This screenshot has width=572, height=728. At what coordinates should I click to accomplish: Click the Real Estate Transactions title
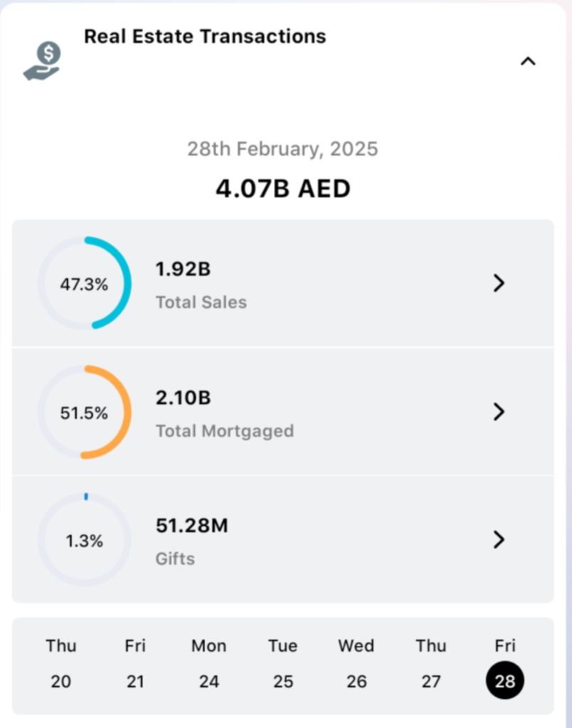coord(205,36)
